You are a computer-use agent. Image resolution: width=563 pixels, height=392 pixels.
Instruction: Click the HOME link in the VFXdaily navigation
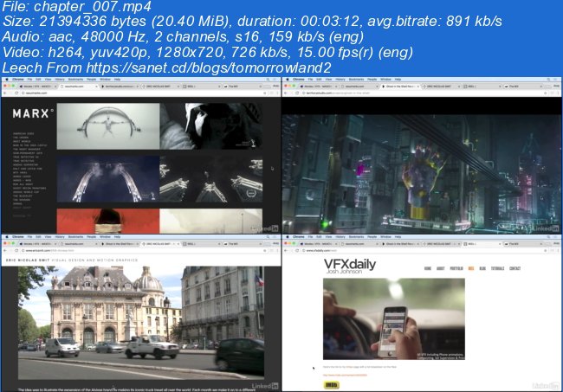[x=428, y=268]
